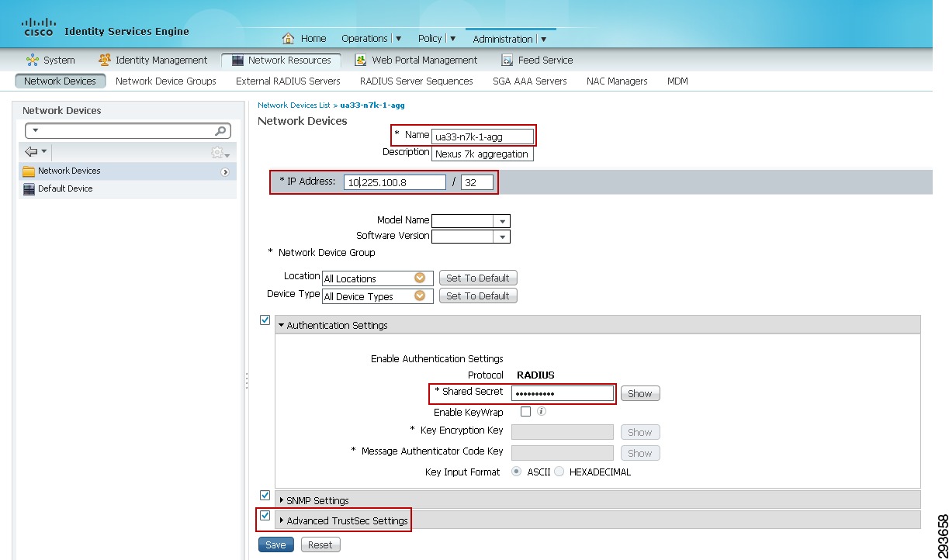Select the ASCII key input format

click(x=517, y=472)
